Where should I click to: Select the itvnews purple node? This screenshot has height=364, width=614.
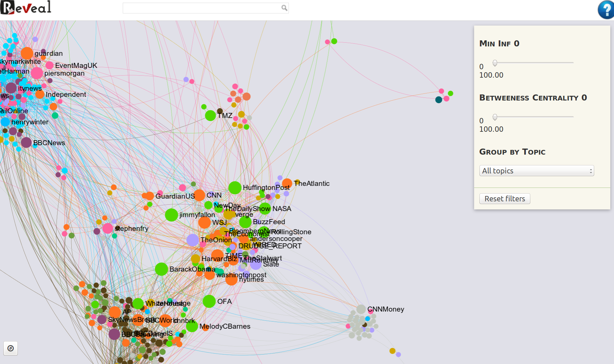click(x=11, y=88)
